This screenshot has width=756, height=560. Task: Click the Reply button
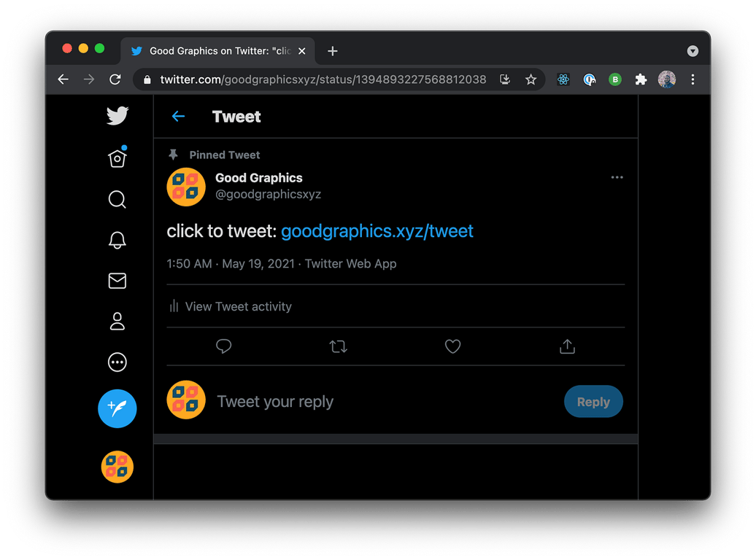click(593, 402)
